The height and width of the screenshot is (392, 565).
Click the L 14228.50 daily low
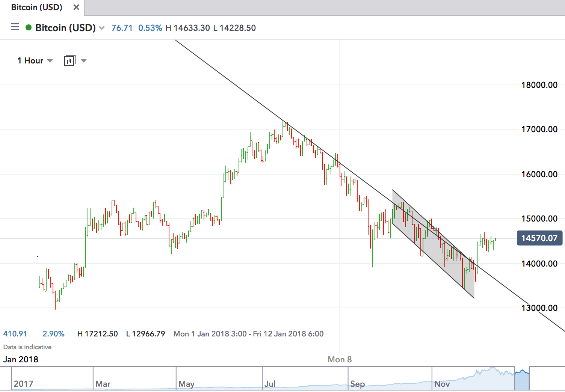click(x=235, y=28)
